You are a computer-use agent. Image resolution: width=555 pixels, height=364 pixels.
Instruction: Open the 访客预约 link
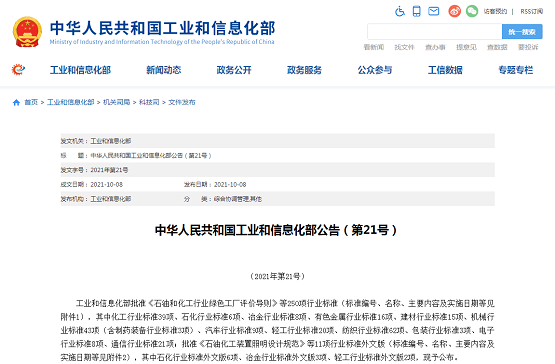495,11
